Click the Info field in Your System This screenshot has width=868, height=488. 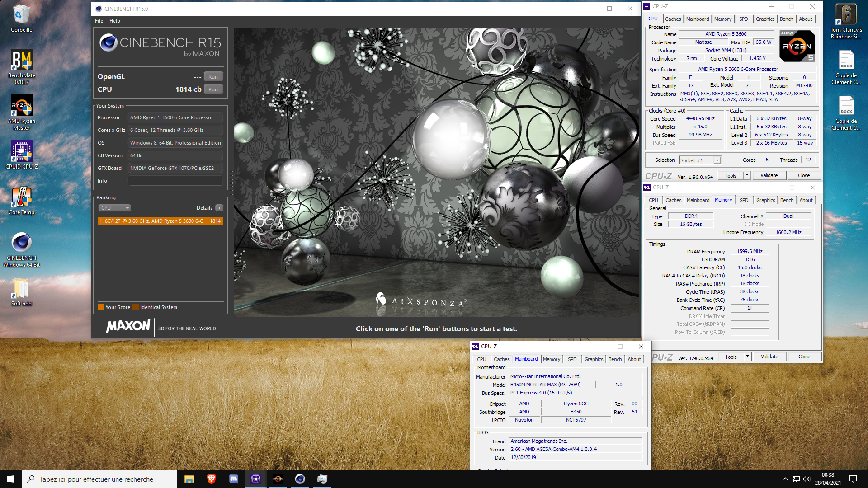(175, 181)
